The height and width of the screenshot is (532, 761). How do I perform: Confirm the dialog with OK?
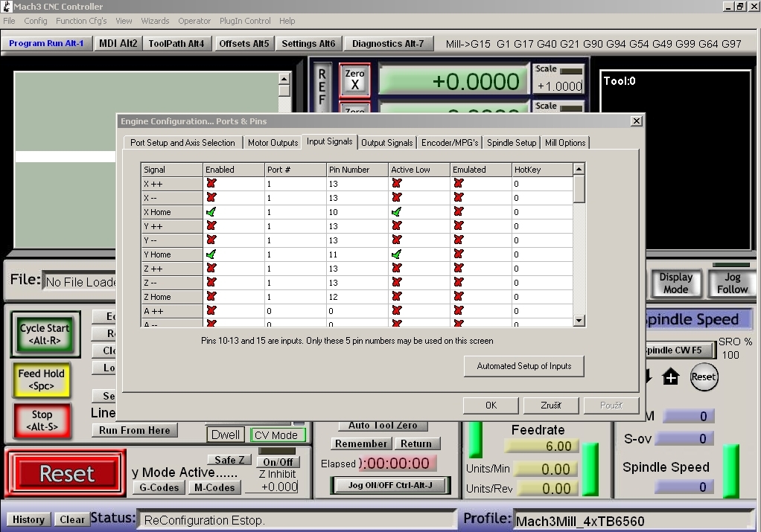point(491,406)
